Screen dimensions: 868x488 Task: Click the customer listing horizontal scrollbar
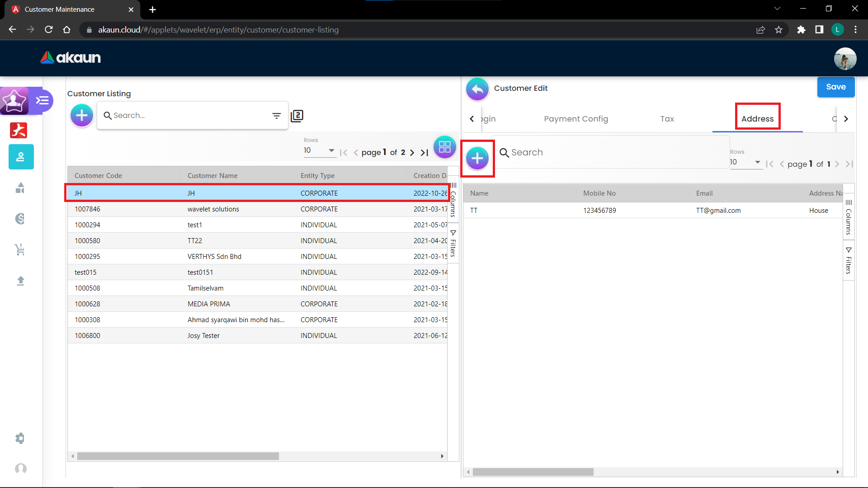point(178,456)
